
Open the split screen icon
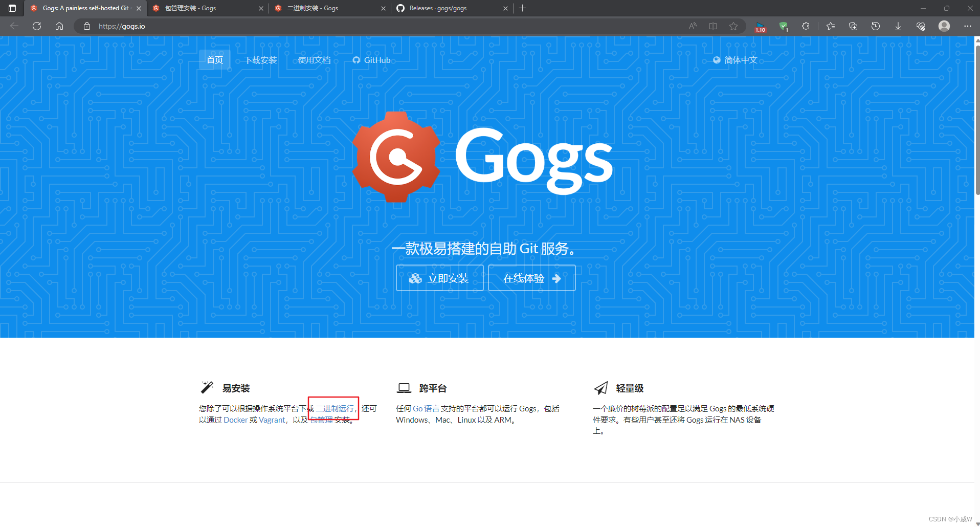713,26
